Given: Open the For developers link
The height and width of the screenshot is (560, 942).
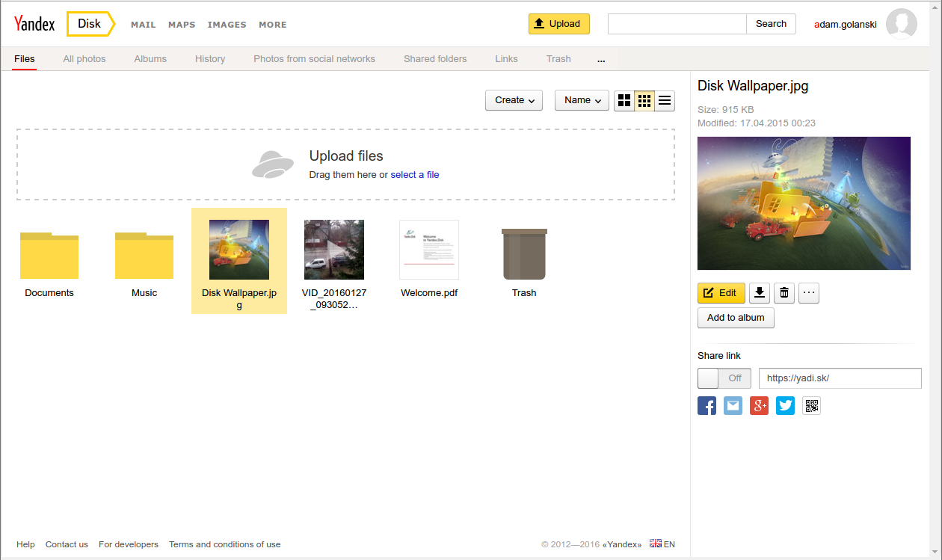Looking at the screenshot, I should pos(129,544).
